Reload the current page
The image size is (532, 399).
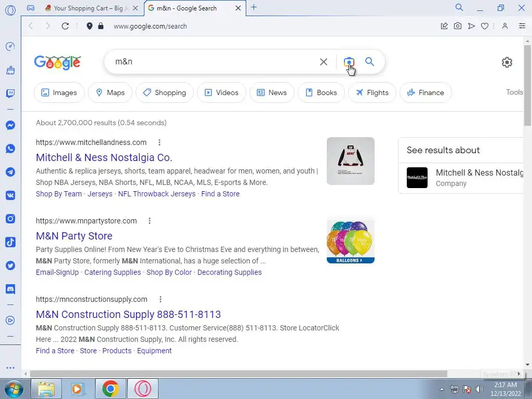pyautogui.click(x=65, y=26)
